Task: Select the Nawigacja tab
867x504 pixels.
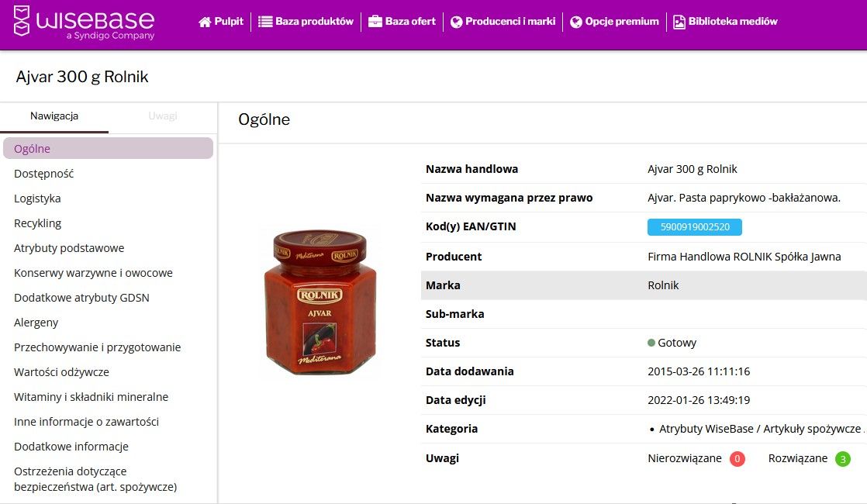Action: pos(54,116)
